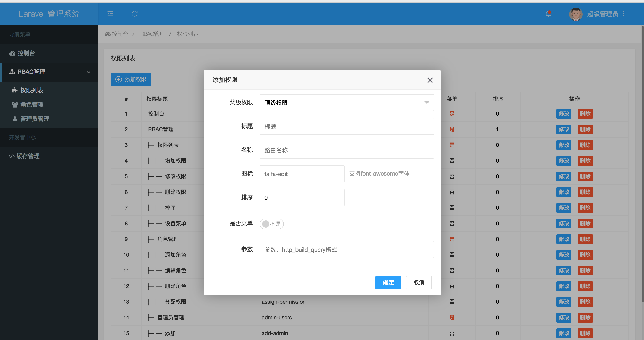Click the super admin avatar image
The image size is (644, 340).
pos(576,14)
